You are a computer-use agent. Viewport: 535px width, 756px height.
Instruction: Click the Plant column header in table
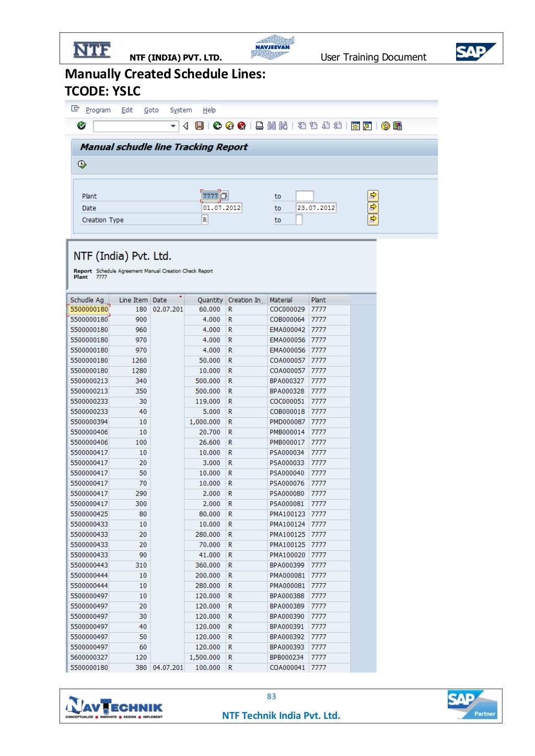[329, 300]
